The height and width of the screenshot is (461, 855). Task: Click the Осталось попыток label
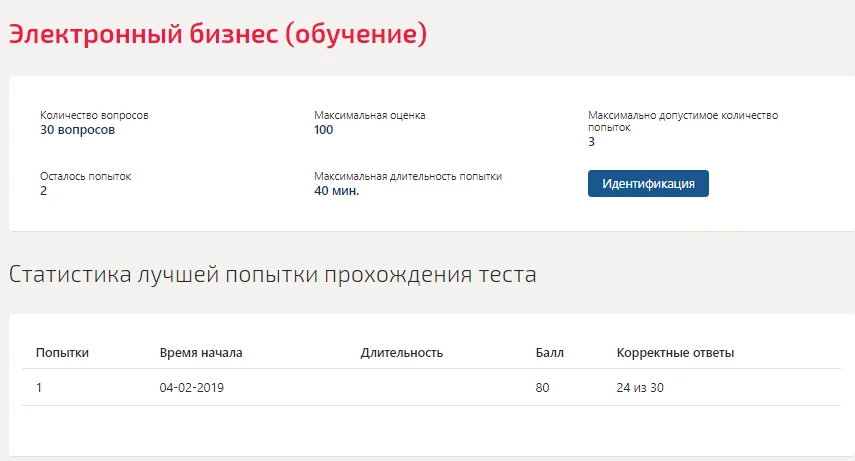click(86, 176)
